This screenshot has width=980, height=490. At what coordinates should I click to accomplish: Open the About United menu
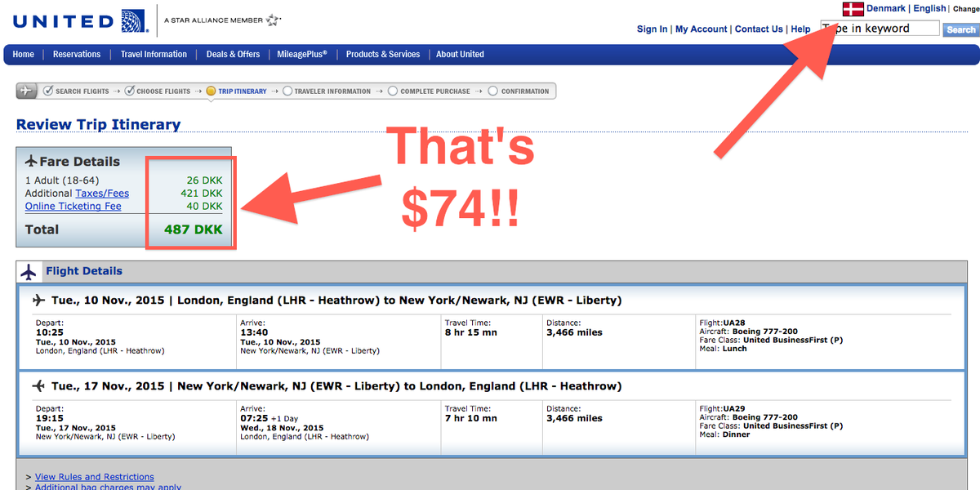click(x=460, y=55)
